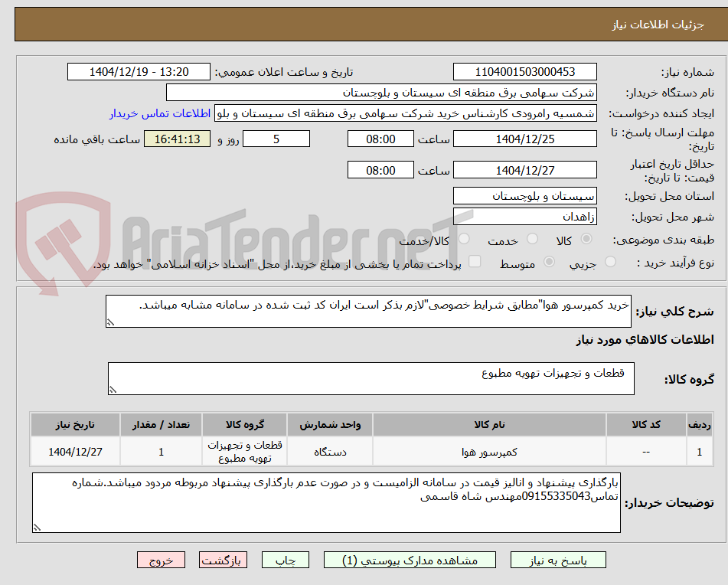
Task: Click the need number field 1104001503000453
Action: 525,72
